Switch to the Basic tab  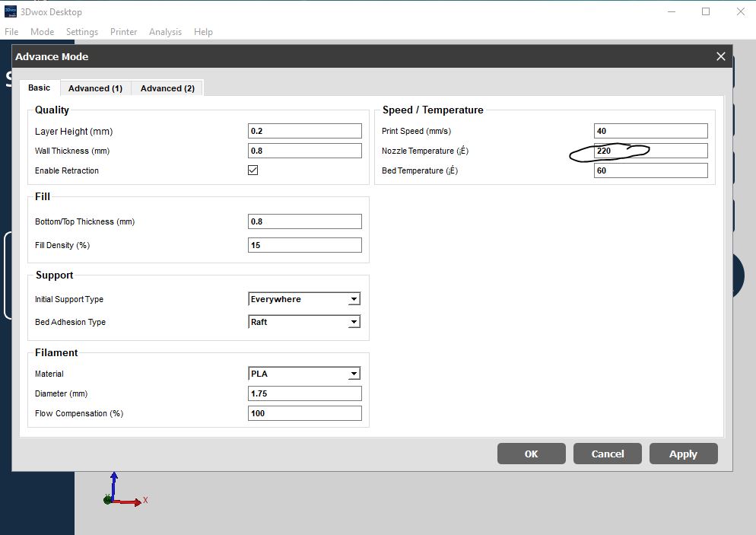tap(39, 88)
